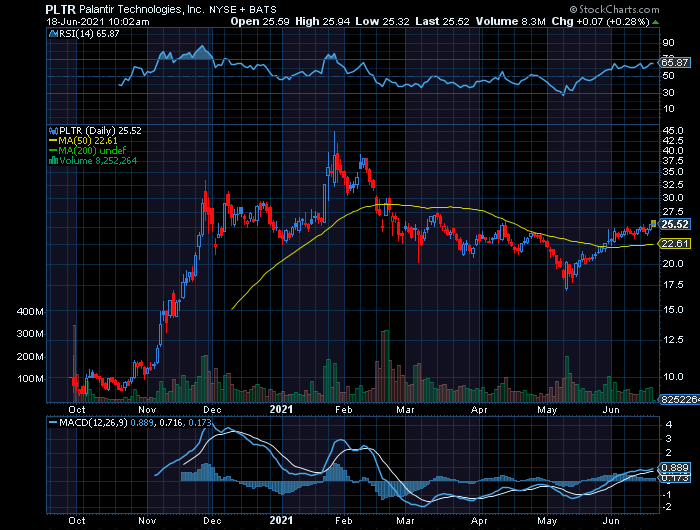Select the yellow MA(50) line swatch in legend
This screenshot has height=530, width=700.
click(53, 141)
